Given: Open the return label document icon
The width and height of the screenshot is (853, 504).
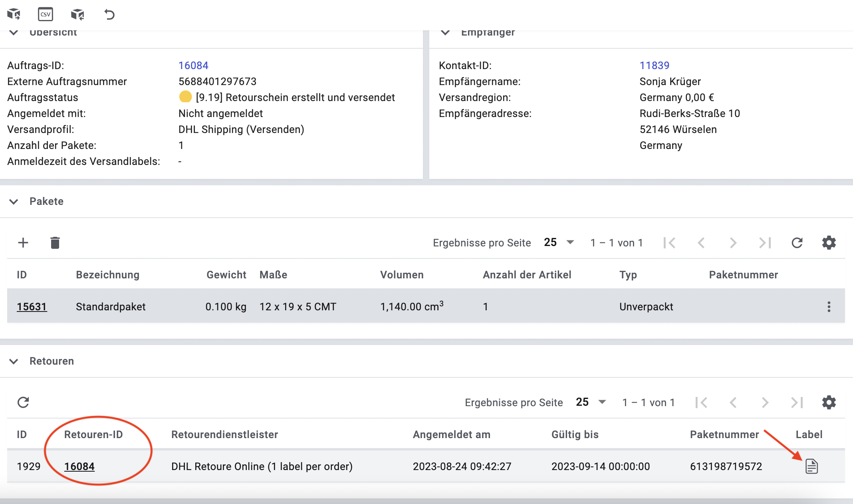Looking at the screenshot, I should tap(811, 466).
